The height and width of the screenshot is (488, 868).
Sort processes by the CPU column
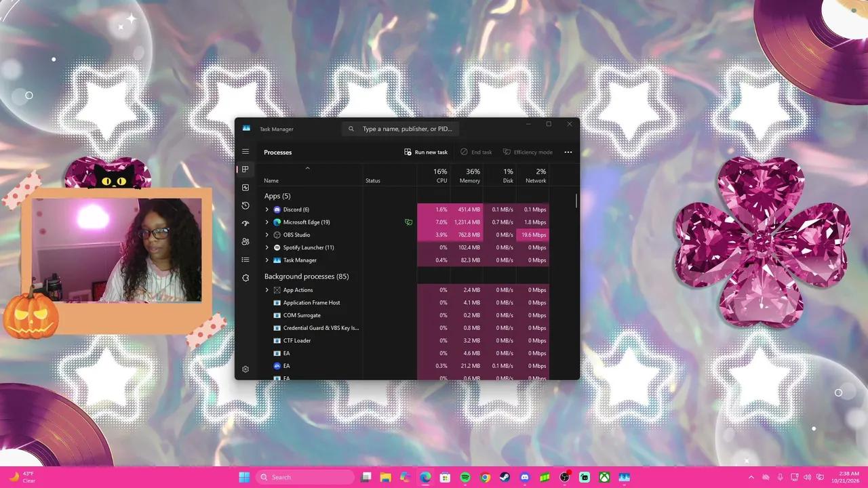[x=433, y=176]
